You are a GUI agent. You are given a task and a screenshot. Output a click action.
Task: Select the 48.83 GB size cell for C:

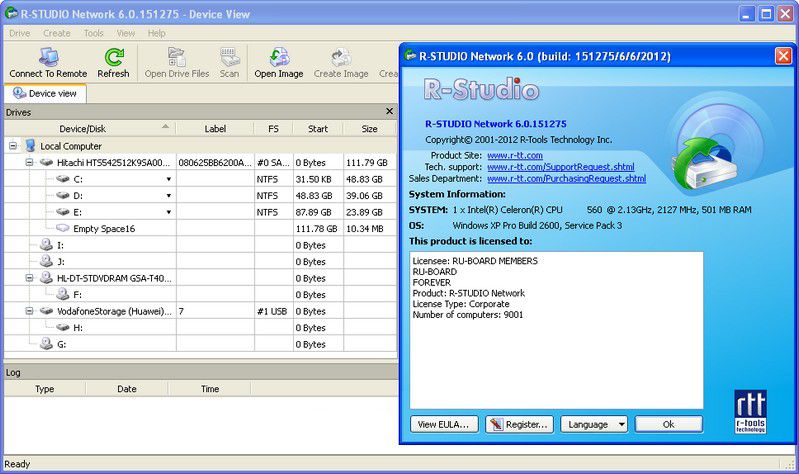pos(370,179)
